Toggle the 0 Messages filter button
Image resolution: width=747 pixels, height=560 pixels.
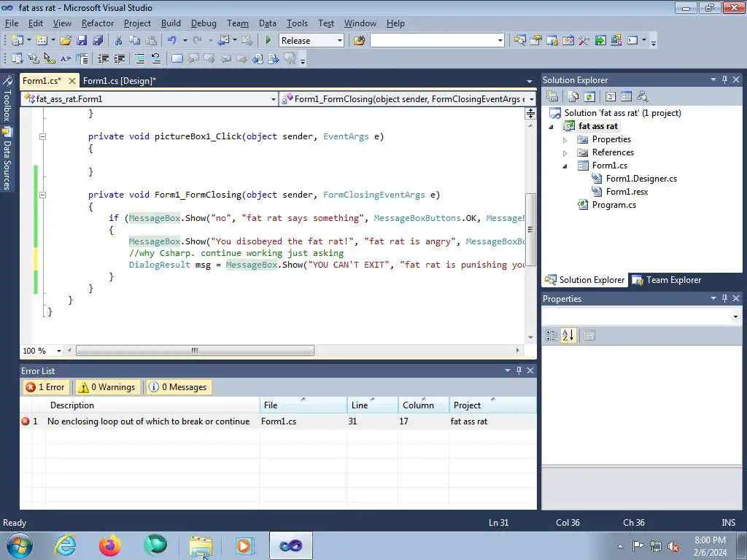178,387
